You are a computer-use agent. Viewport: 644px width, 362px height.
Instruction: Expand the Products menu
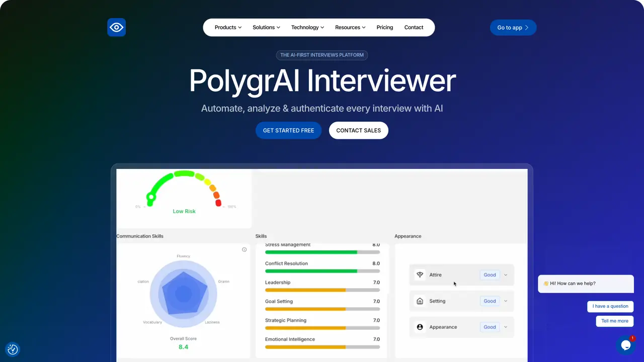[x=228, y=27]
